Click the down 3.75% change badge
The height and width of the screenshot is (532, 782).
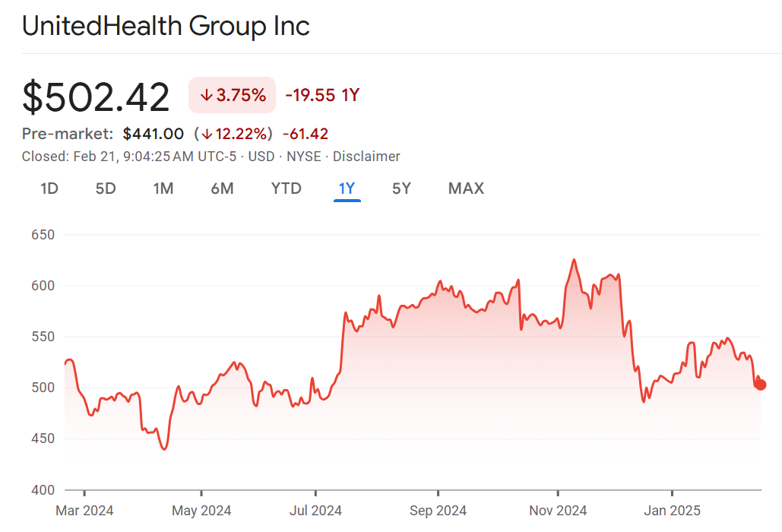233,95
